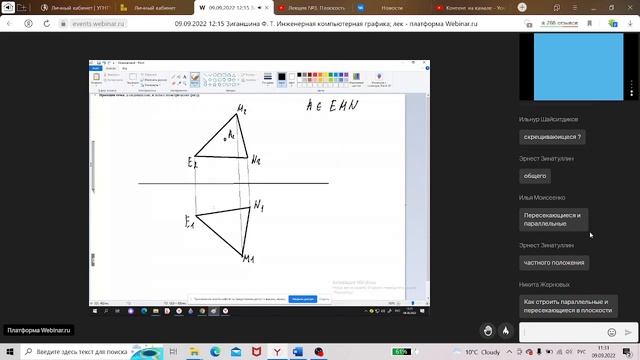
Task: Open the 288 отзывов reviews link
Action: coord(559,23)
